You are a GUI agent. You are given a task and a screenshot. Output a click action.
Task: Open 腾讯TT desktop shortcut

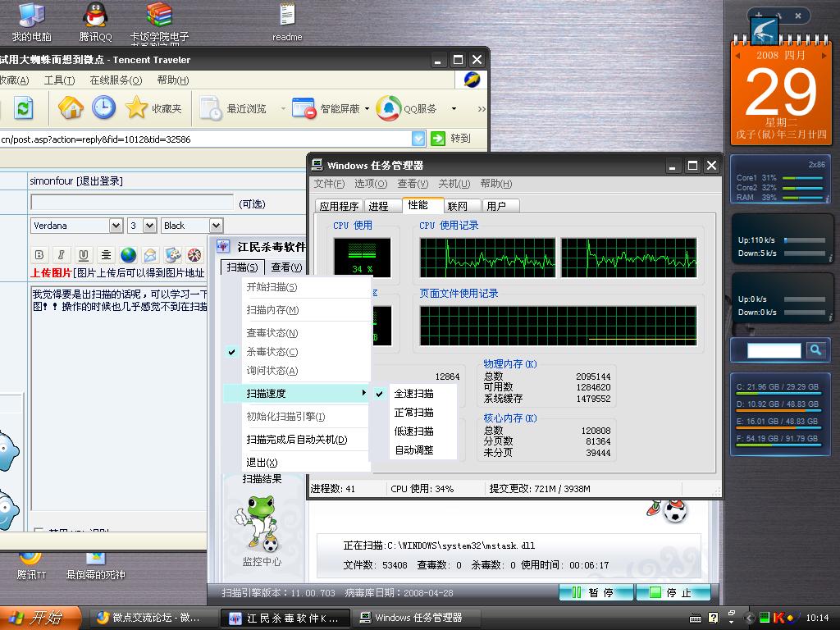click(31, 565)
